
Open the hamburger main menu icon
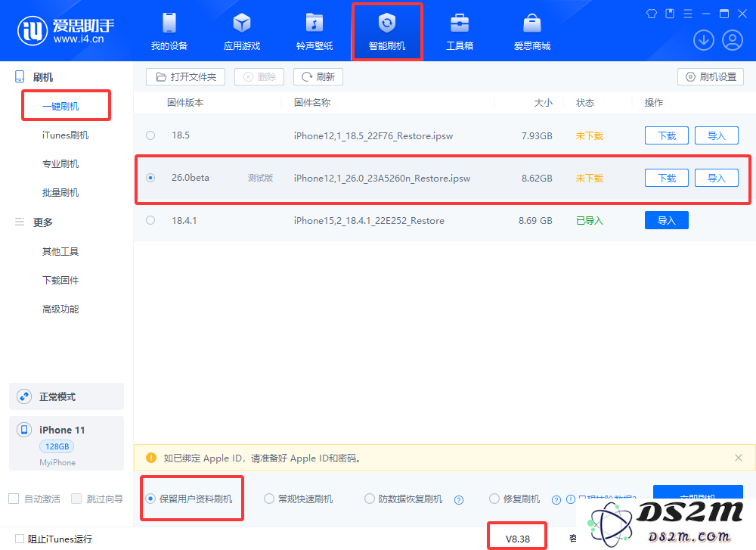point(688,14)
